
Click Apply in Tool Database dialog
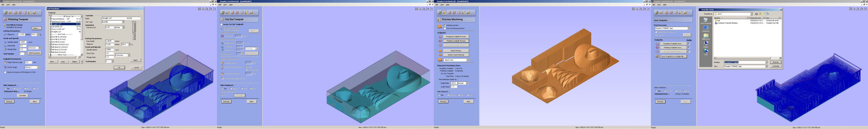135,60
